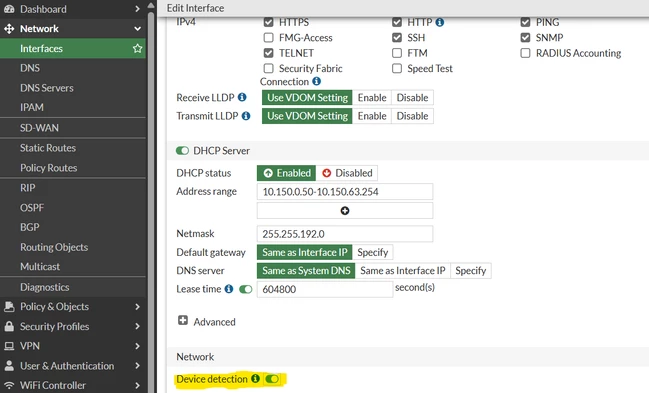Click the VPN monitor icon
The image size is (649, 393).
coord(9,346)
